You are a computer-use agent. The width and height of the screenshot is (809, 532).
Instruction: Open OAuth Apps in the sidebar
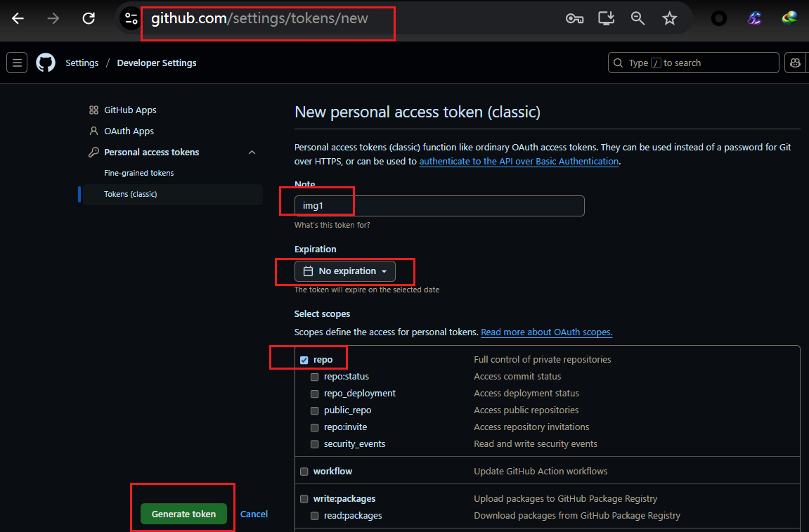[129, 131]
